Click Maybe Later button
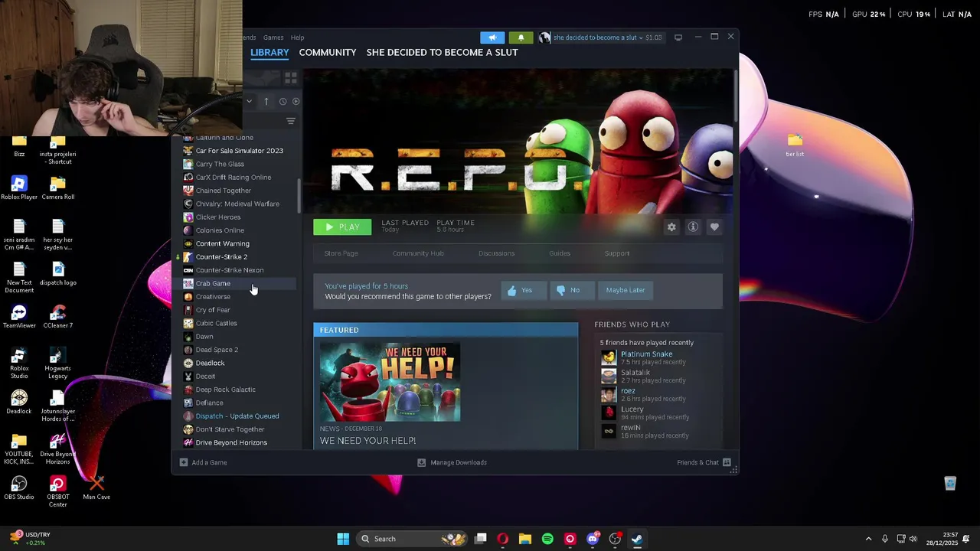Screen dimensions: 980x551 [626, 290]
